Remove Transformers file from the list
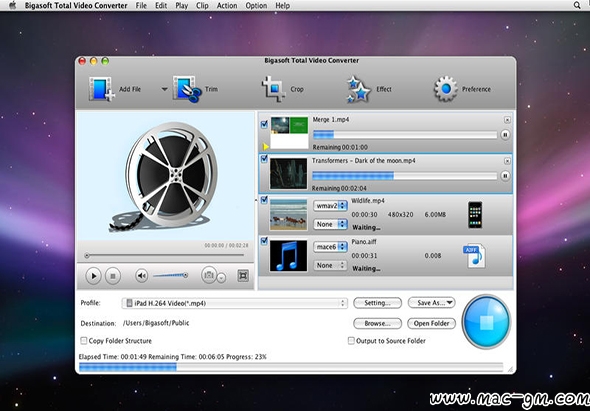Screen dimensions: 590x411 click(507, 161)
